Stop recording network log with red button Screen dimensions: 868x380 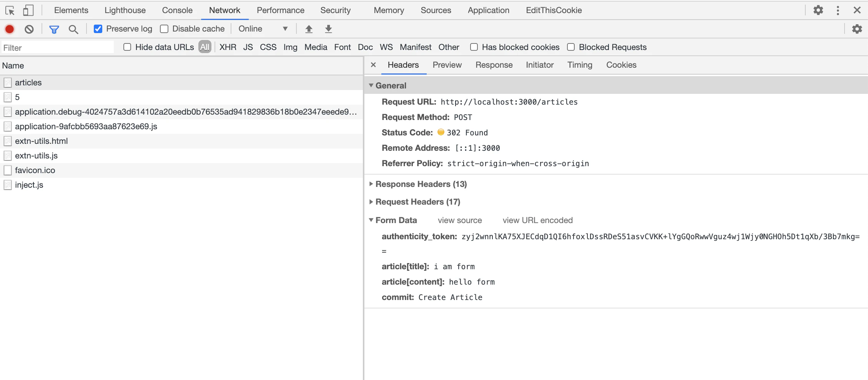10,29
